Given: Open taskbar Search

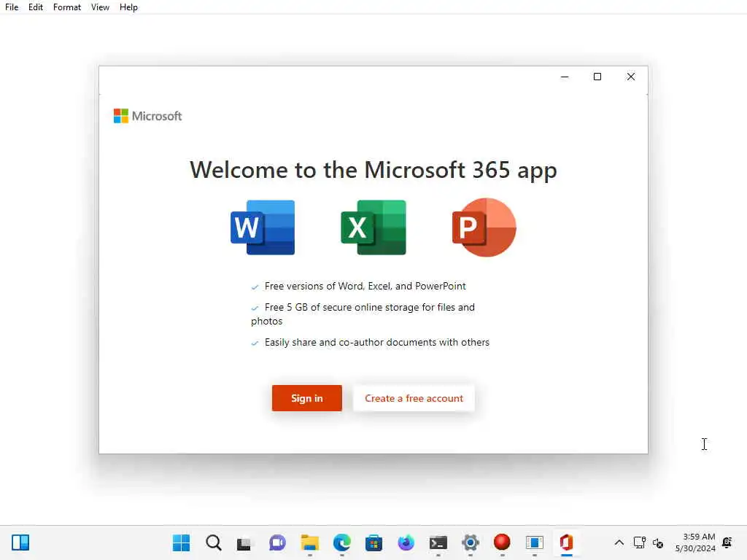Looking at the screenshot, I should pos(214,542).
